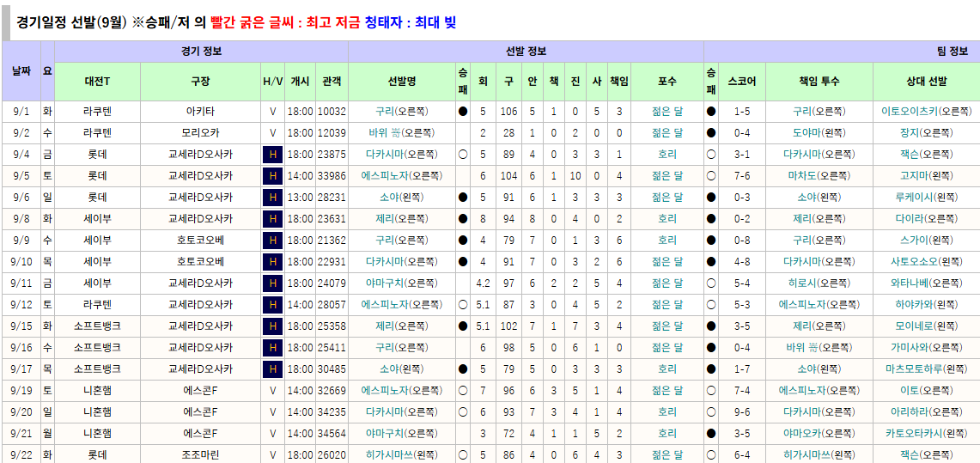Click the team's black loss circle in the 9/2 row
This screenshot has height=463, width=980.
click(711, 133)
